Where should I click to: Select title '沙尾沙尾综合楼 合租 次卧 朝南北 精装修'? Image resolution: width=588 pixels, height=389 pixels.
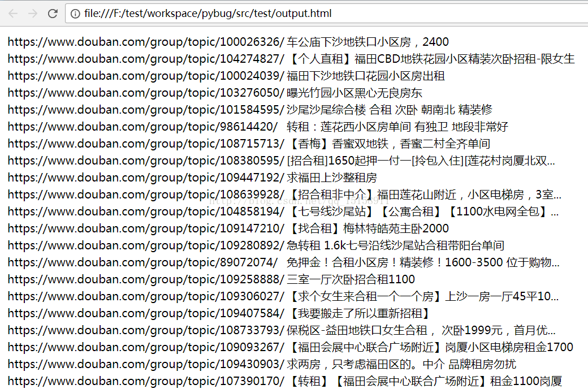coord(390,110)
